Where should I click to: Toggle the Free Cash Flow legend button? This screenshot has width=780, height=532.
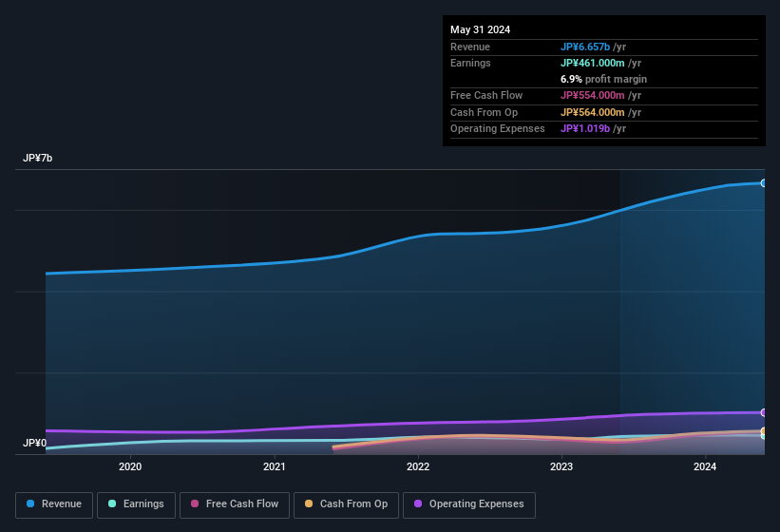(x=235, y=504)
